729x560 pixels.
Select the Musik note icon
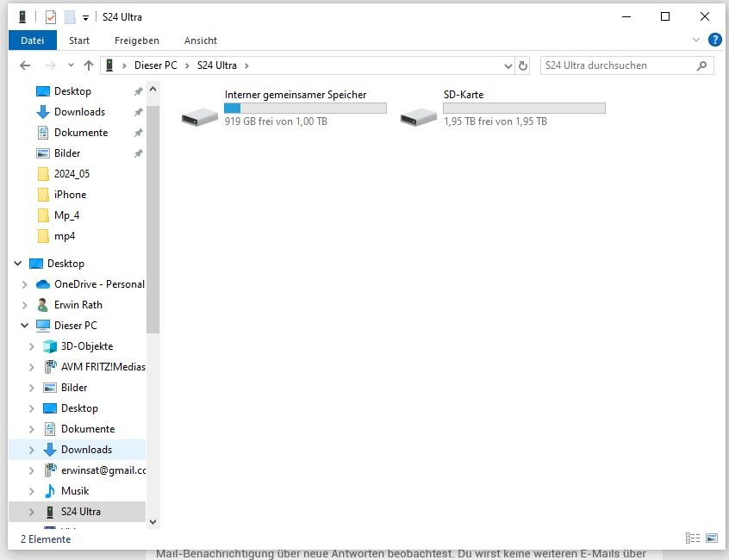[49, 491]
